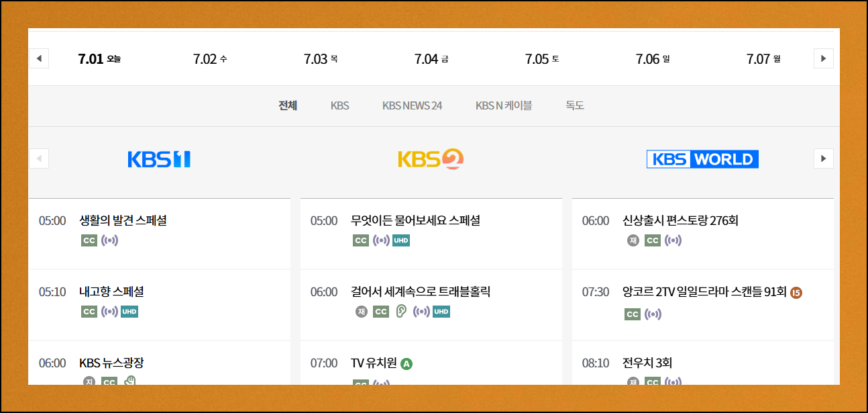Select date 7.03 목
The image size is (868, 413).
pos(321,59)
